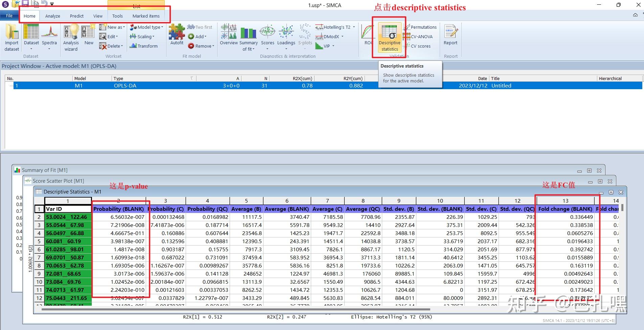The width and height of the screenshot is (644, 330).
Task: Click the Autofit puzzle icon
Action: (177, 34)
